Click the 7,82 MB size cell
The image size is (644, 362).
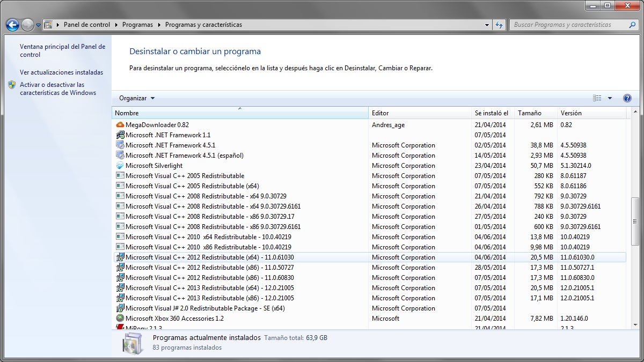[x=541, y=319]
